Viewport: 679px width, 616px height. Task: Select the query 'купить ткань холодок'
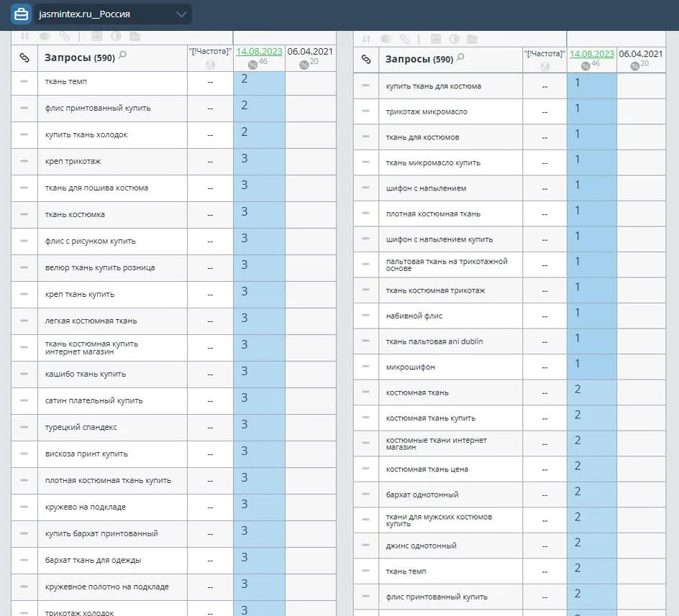(86, 134)
